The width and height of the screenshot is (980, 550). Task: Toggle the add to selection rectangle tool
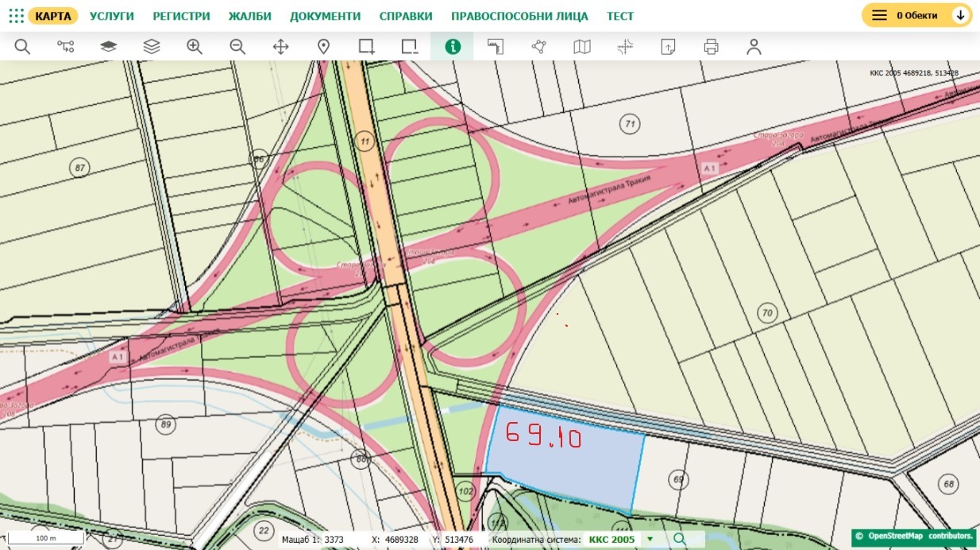(x=366, y=47)
